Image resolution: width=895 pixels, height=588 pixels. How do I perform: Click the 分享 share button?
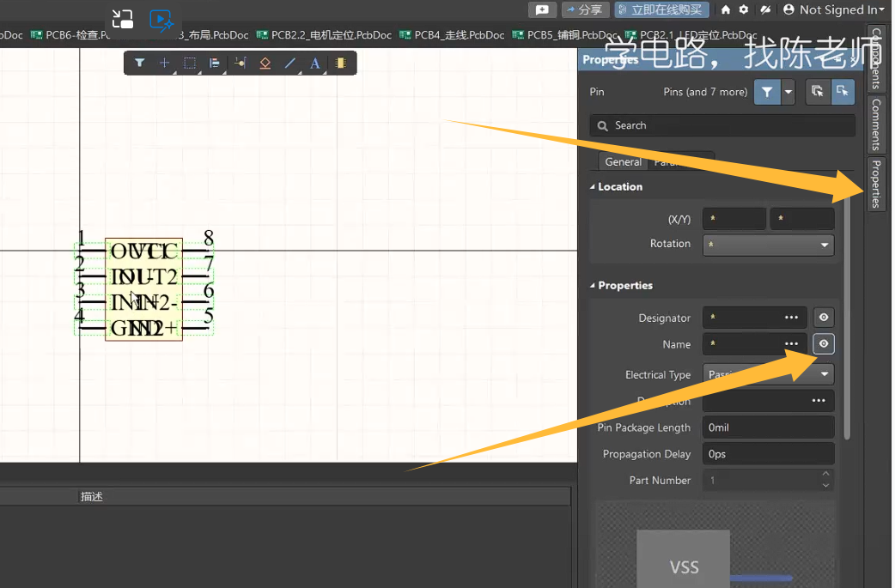coord(585,9)
